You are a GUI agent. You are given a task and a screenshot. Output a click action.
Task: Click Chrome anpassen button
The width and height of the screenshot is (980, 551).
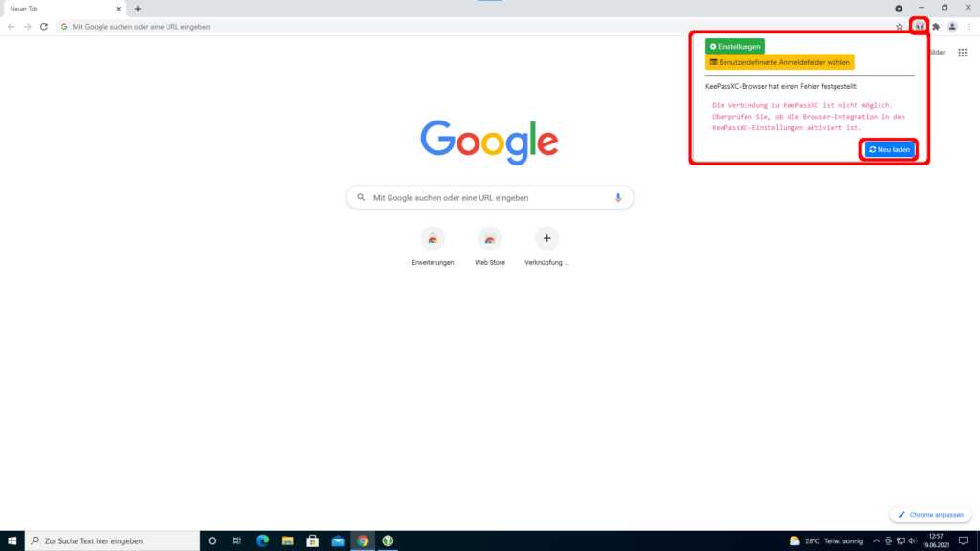930,514
